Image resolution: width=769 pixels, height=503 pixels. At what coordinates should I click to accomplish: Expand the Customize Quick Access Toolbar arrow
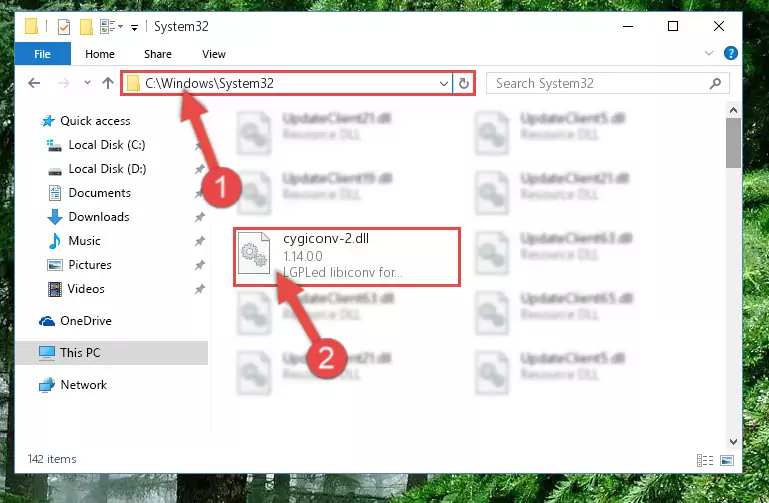pos(134,27)
